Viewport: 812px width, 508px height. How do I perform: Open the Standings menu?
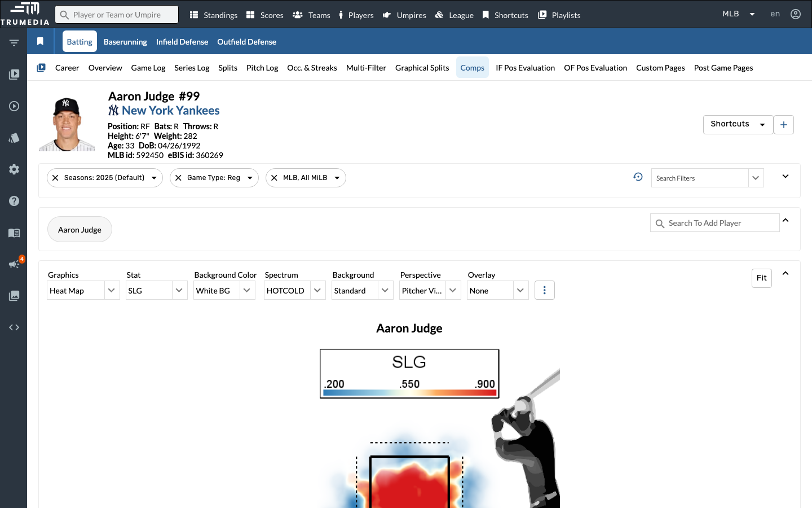214,15
